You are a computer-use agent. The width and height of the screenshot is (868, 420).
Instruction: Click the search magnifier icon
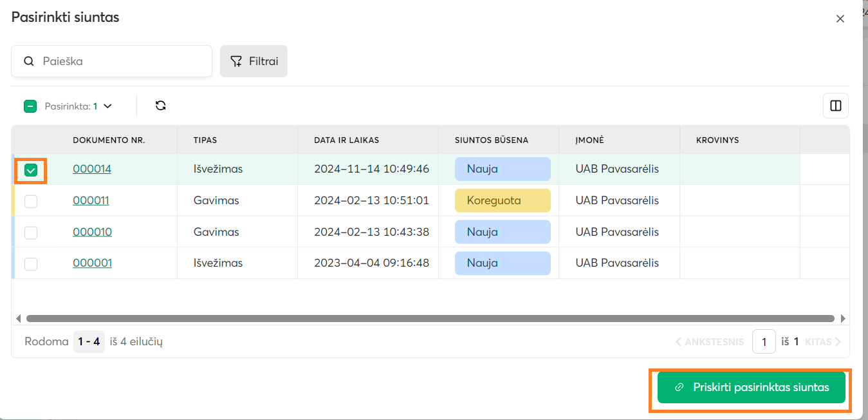click(29, 62)
